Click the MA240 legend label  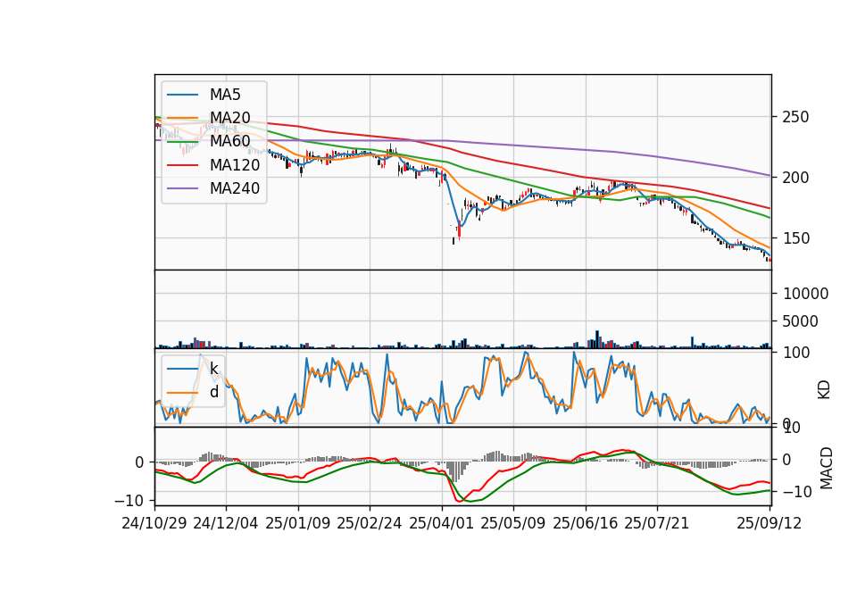pos(235,188)
